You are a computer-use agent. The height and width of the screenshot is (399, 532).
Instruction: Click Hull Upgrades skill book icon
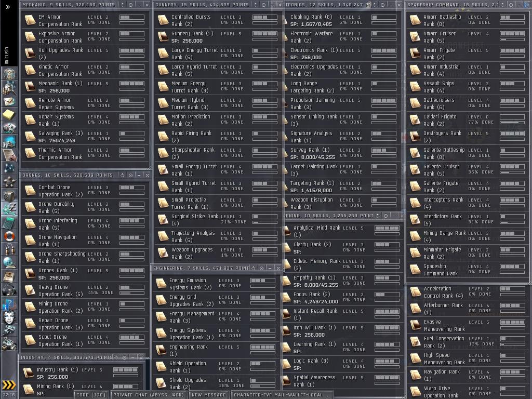click(30, 54)
